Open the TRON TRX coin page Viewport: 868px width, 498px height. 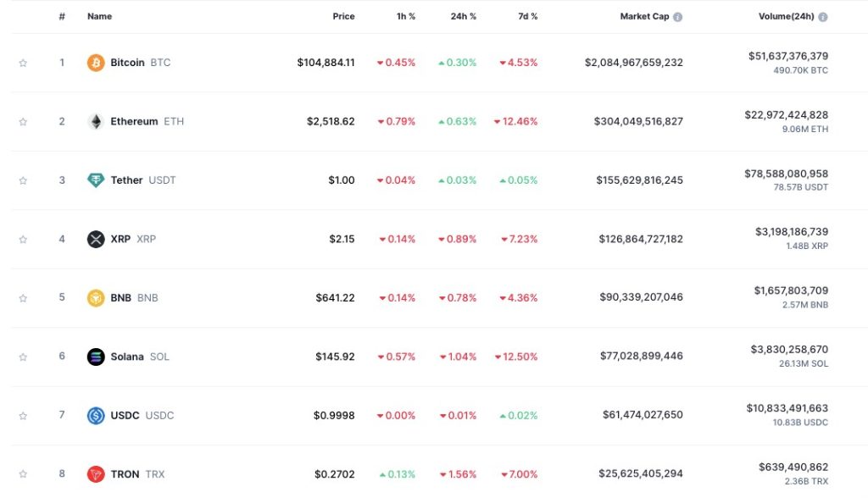coord(138,473)
